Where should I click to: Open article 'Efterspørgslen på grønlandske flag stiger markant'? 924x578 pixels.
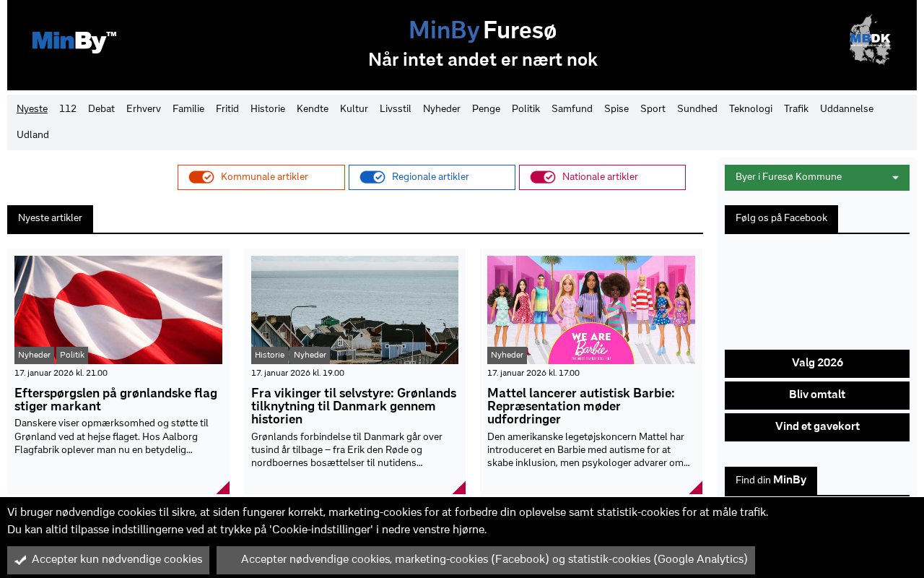tap(115, 400)
